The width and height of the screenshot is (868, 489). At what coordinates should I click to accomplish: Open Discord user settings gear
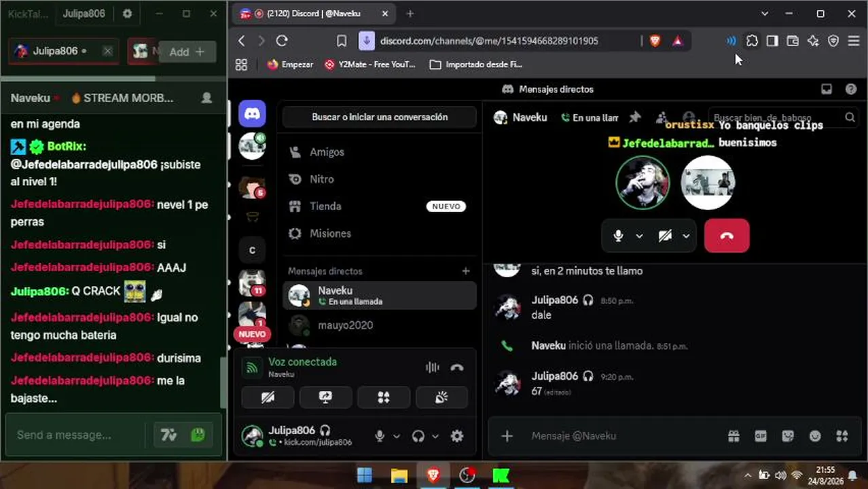[x=457, y=436]
